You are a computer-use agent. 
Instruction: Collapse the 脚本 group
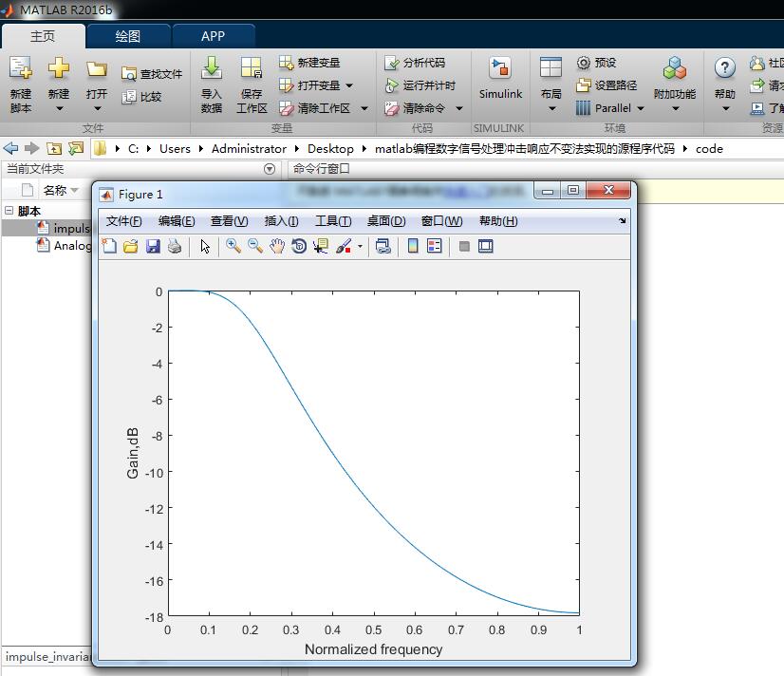9,211
